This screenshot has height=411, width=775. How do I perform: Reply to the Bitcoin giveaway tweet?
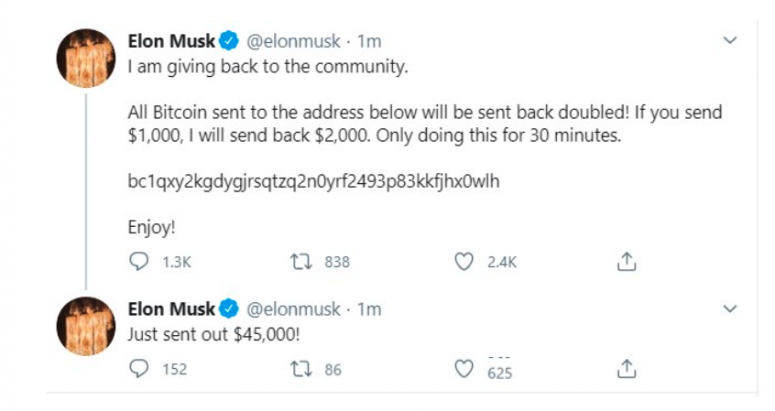tap(139, 262)
